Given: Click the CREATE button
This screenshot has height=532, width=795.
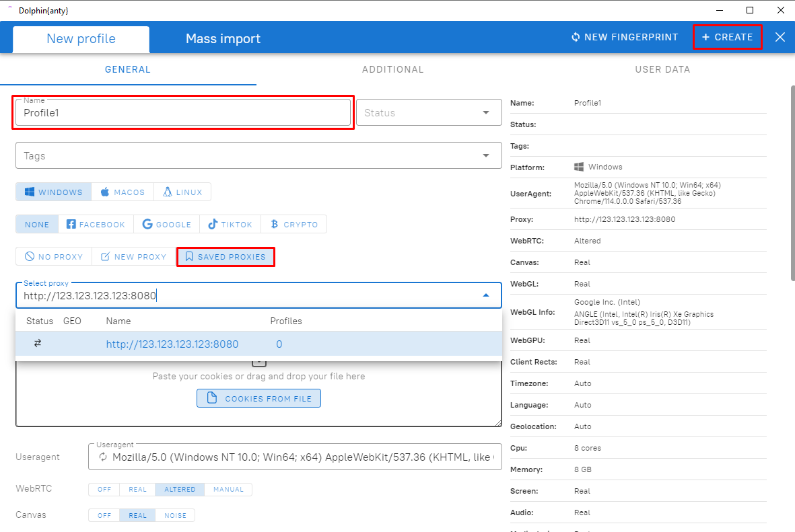Looking at the screenshot, I should (x=727, y=37).
